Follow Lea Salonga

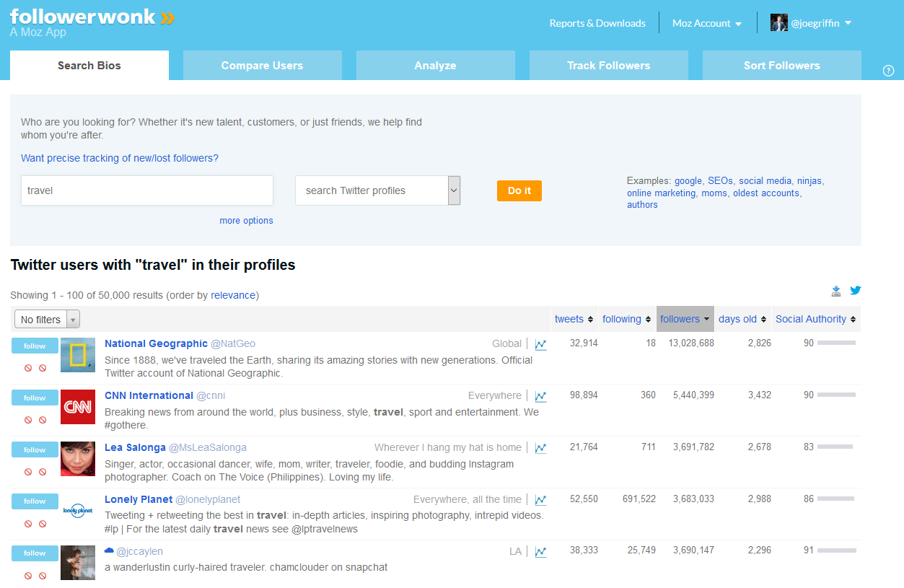(35, 450)
